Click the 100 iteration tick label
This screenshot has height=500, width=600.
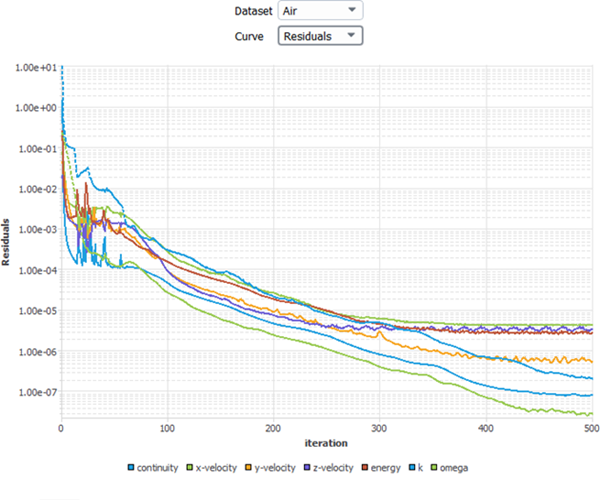[x=167, y=428]
